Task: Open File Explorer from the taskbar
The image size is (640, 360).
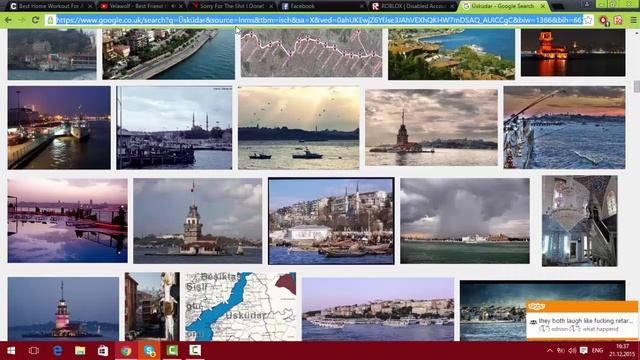Action: (x=80, y=351)
